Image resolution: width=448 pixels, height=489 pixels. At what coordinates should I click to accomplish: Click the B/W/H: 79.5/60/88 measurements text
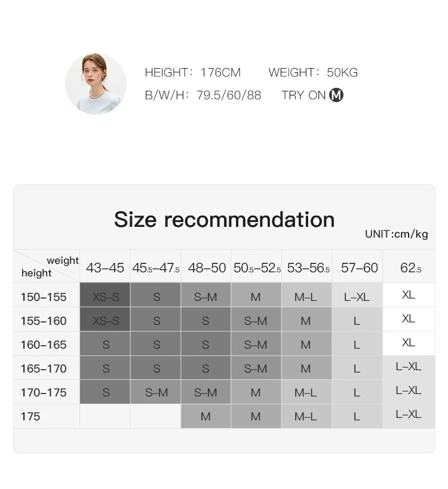203,95
